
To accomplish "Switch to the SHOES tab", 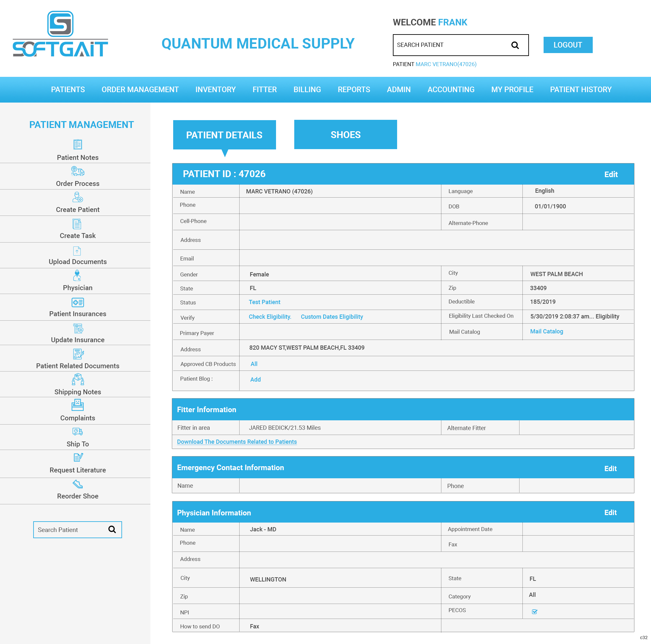I will (345, 134).
